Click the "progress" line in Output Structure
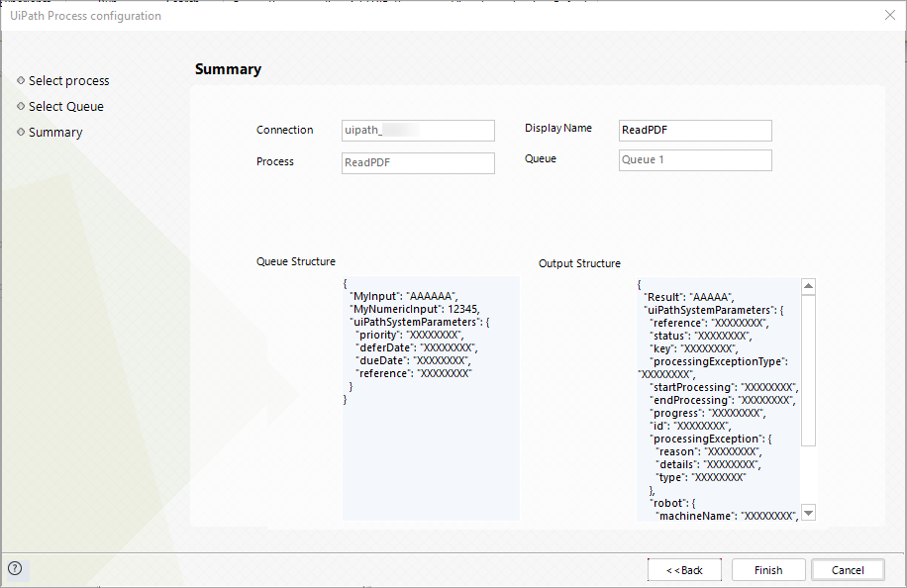 tap(707, 413)
